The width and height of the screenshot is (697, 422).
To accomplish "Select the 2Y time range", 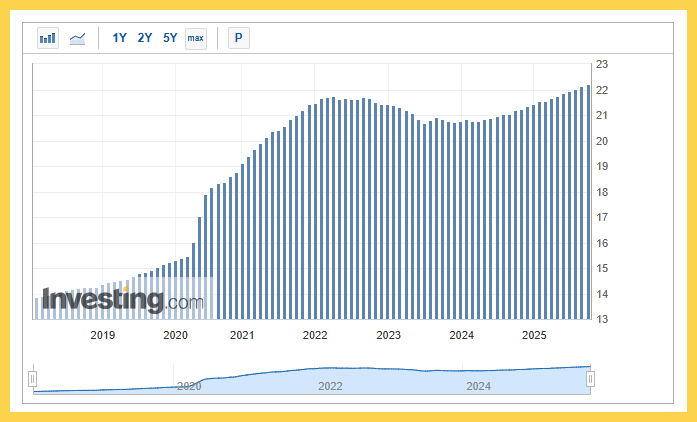I will point(145,39).
